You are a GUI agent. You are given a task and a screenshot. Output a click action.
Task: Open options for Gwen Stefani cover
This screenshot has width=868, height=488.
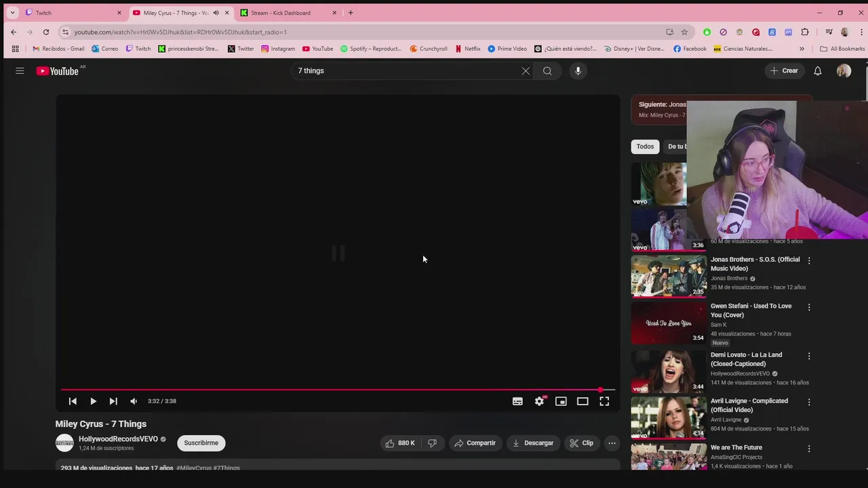(808, 307)
